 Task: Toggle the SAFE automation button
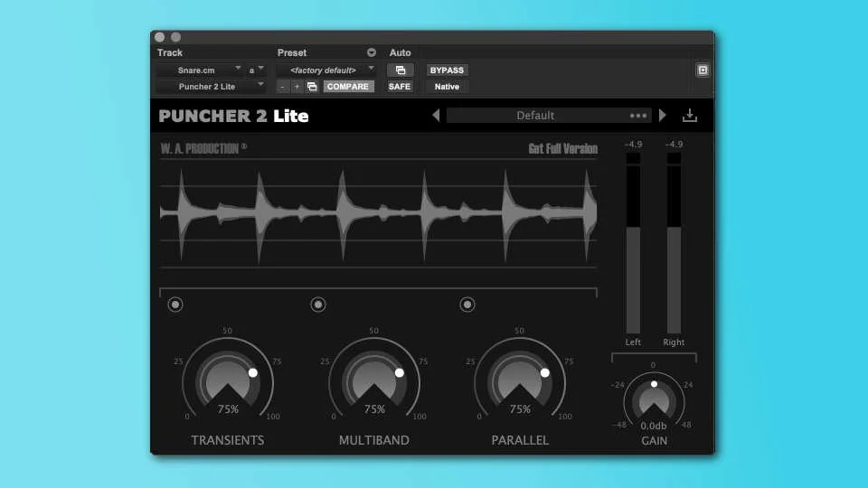(400, 87)
